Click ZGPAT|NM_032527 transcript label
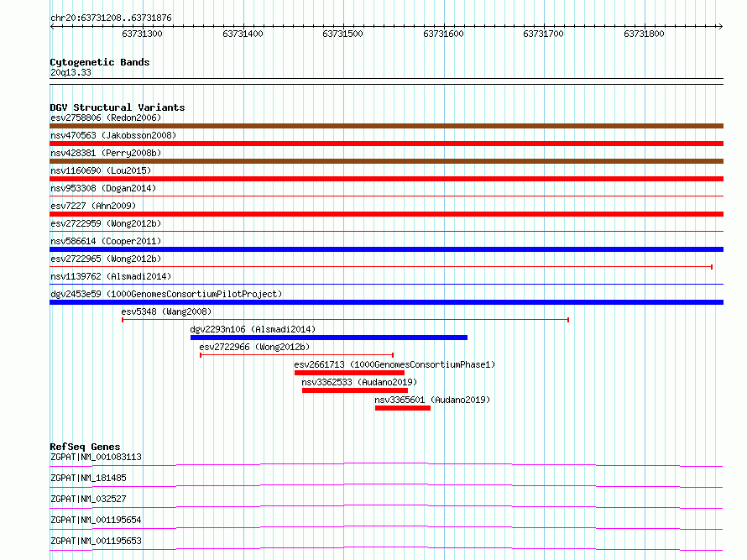The height and width of the screenshot is (560, 747). coord(88,499)
